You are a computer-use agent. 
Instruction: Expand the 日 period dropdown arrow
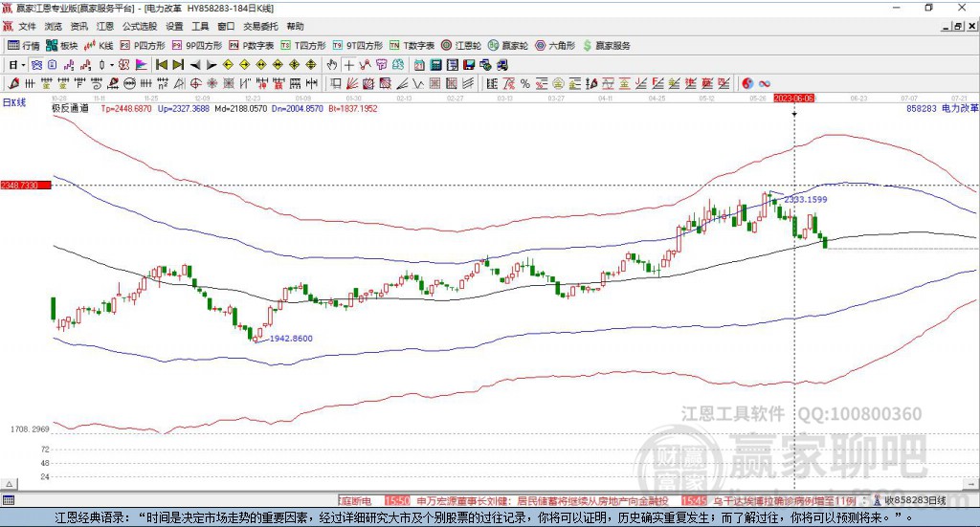(23, 65)
